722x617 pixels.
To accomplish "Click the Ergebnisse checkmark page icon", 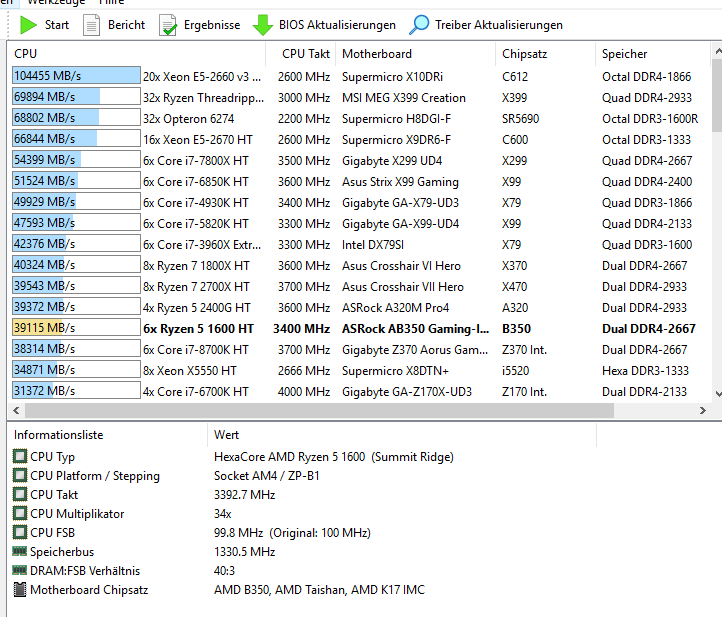I will pyautogui.click(x=168, y=25).
